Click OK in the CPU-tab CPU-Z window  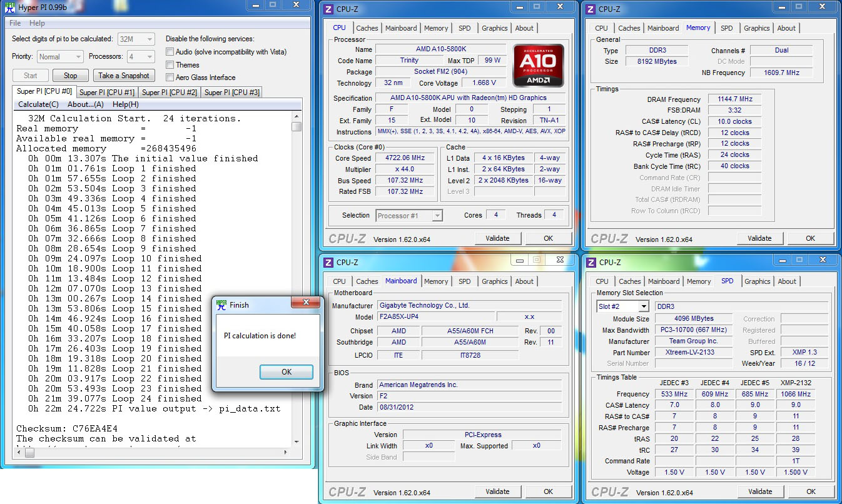coord(548,238)
